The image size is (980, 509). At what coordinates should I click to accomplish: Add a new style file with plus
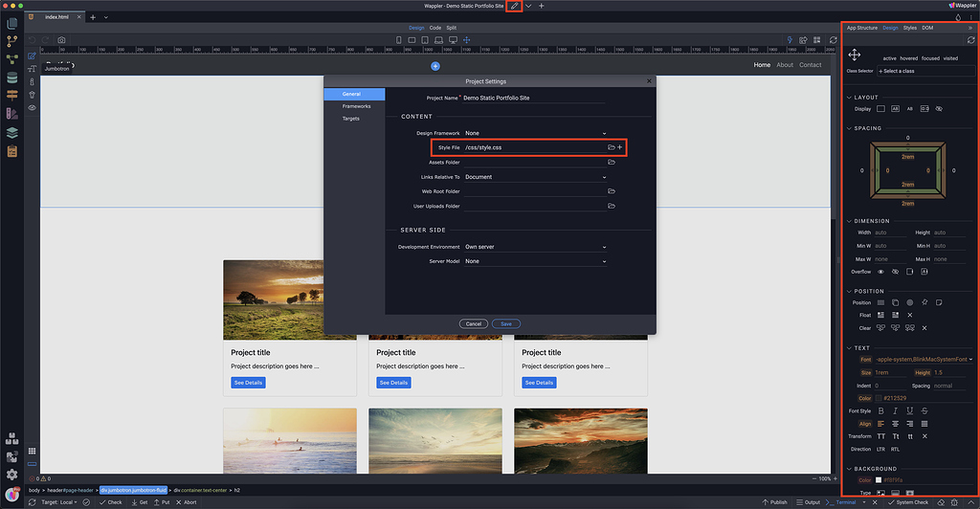tap(620, 147)
